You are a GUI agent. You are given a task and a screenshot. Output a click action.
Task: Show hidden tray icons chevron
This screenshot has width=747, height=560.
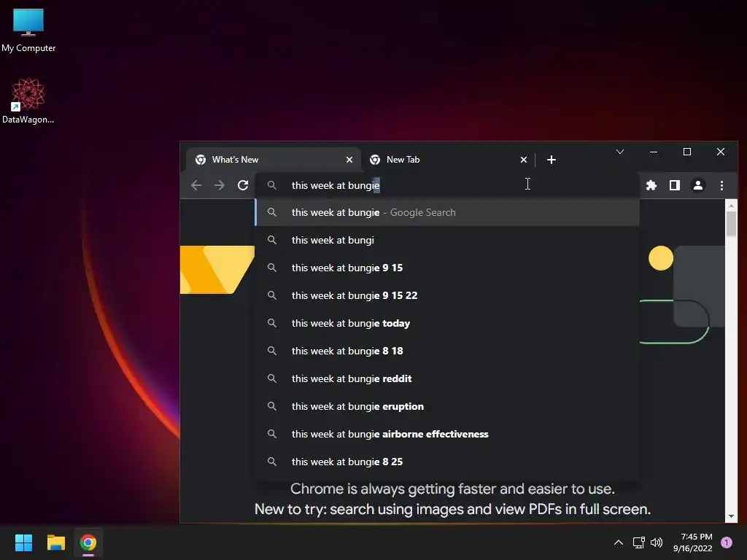[x=619, y=542]
